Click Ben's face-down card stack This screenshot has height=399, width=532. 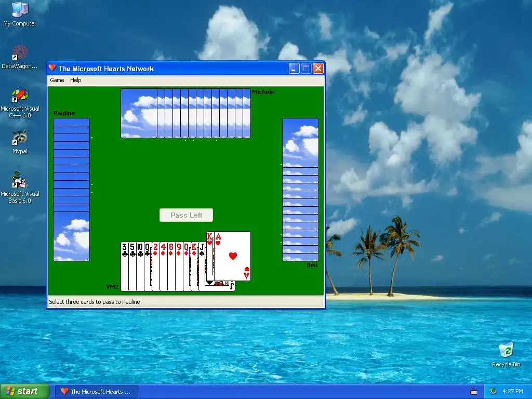coord(300,189)
